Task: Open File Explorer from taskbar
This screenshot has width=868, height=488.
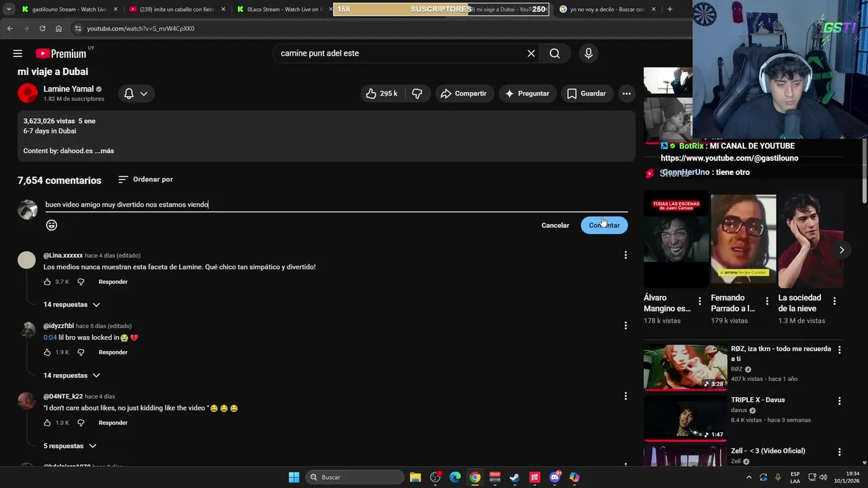Action: tap(416, 477)
